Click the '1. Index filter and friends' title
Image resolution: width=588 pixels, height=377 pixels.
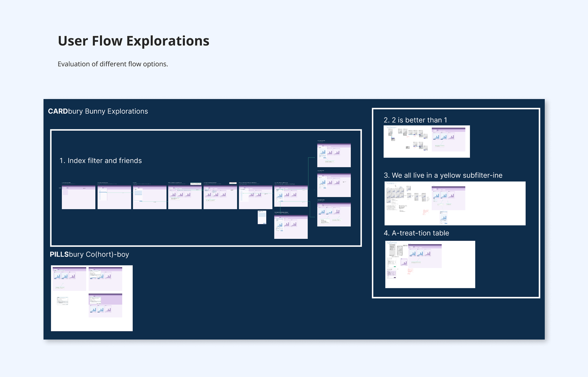click(100, 161)
